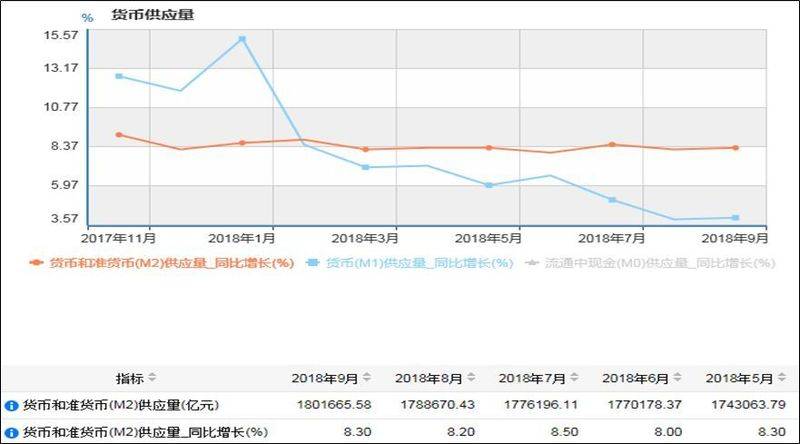Click the row label 货币和准货币(M2)供应量(亿元)
Viewport: 800px width, 444px height.
pos(121,405)
